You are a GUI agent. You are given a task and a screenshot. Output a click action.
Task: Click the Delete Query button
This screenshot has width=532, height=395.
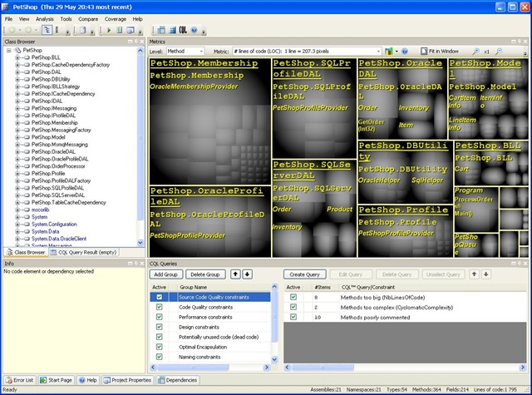pos(397,274)
